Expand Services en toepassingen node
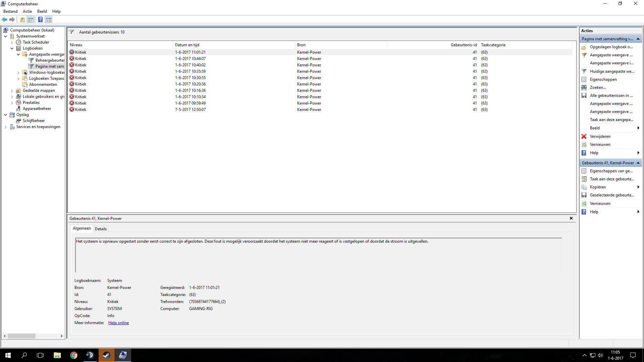The width and height of the screenshot is (644, 362). click(x=6, y=127)
